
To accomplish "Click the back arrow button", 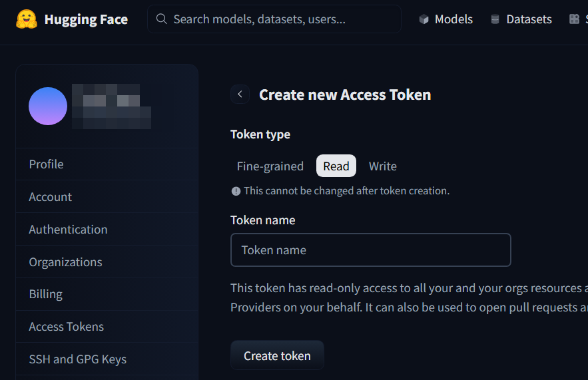I will tap(240, 95).
